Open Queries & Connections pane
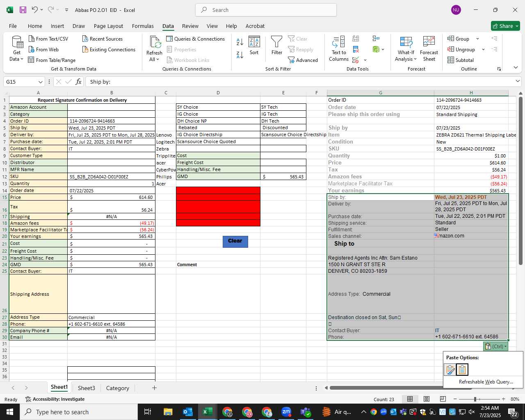 (x=196, y=39)
